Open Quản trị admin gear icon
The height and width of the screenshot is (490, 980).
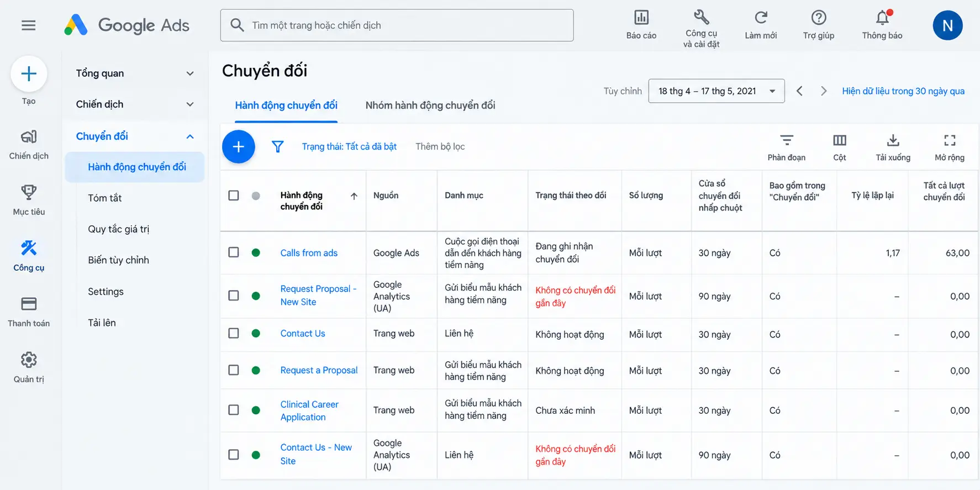[29, 360]
